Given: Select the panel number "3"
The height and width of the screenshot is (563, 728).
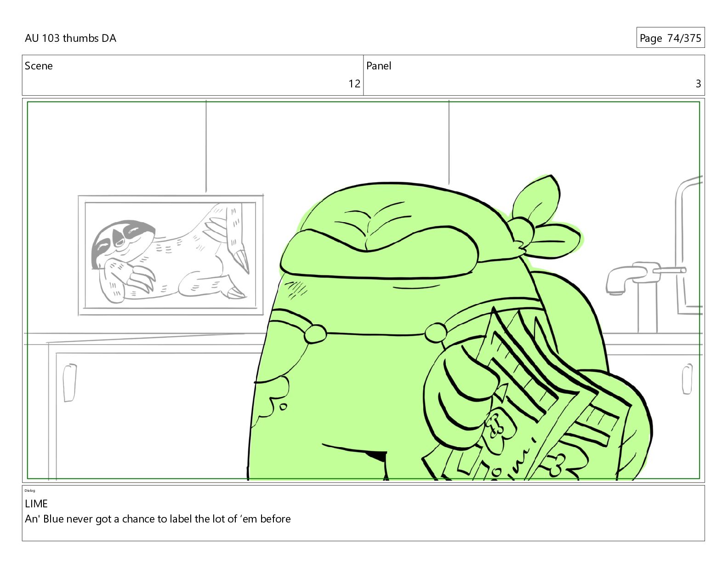Looking at the screenshot, I should [x=698, y=84].
